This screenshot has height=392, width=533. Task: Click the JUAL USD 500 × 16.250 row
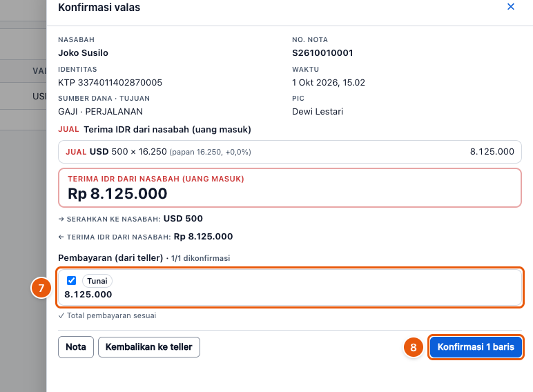click(x=289, y=152)
